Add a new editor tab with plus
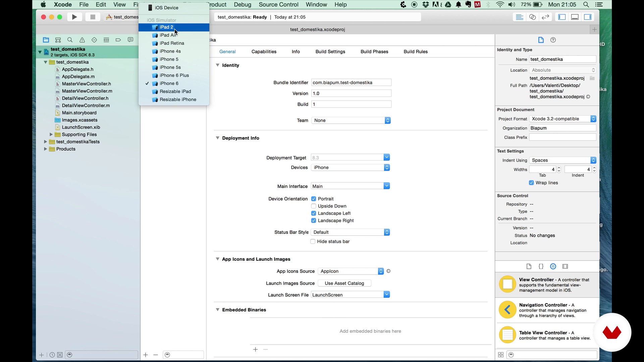Screen dimensions: 644x362 594,29
